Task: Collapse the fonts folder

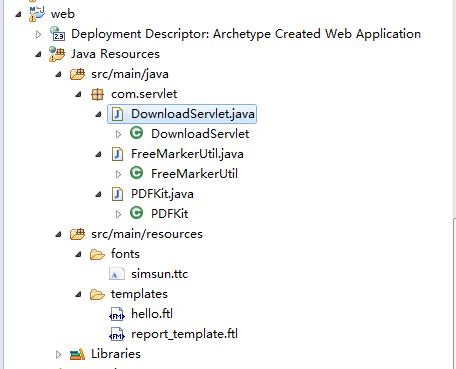Action: tap(78, 254)
